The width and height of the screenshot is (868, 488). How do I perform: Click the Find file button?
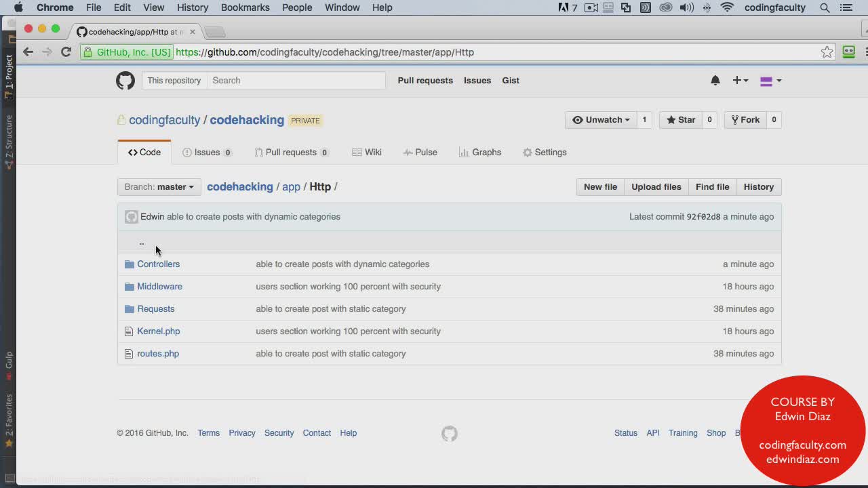point(712,187)
